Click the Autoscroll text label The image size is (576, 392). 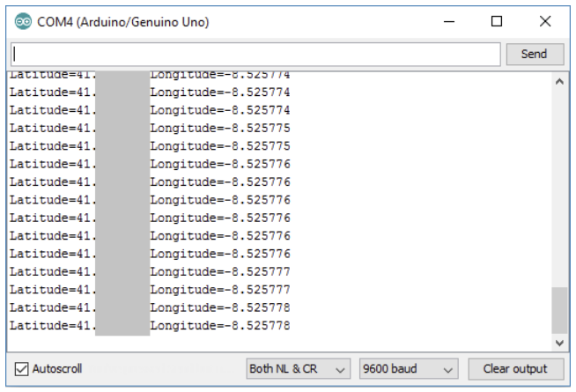tap(57, 369)
